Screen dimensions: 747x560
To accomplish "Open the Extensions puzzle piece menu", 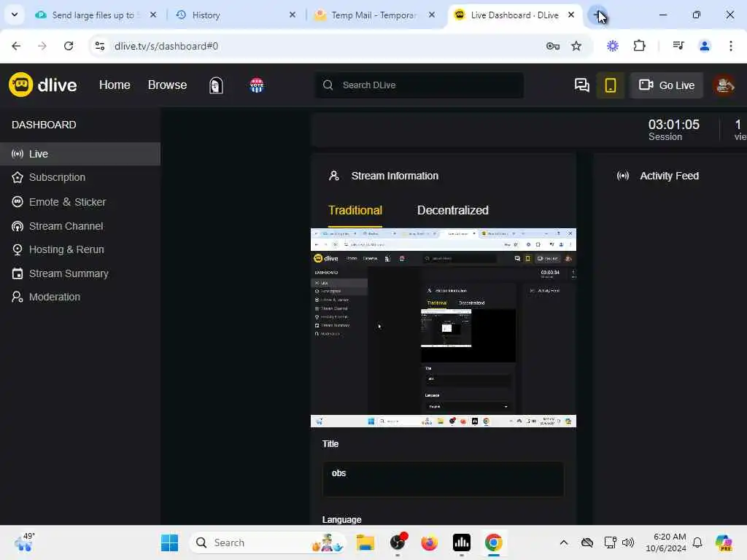I will (x=639, y=46).
